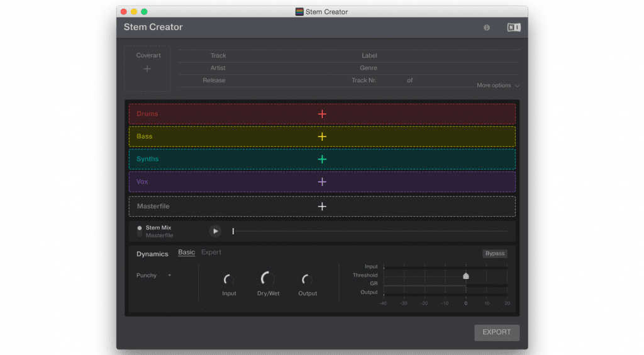Click the playback position marker

point(233,231)
